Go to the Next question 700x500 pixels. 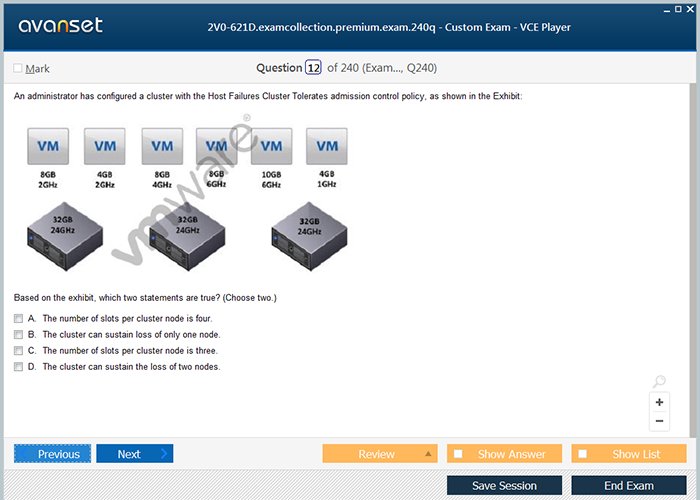pos(134,454)
